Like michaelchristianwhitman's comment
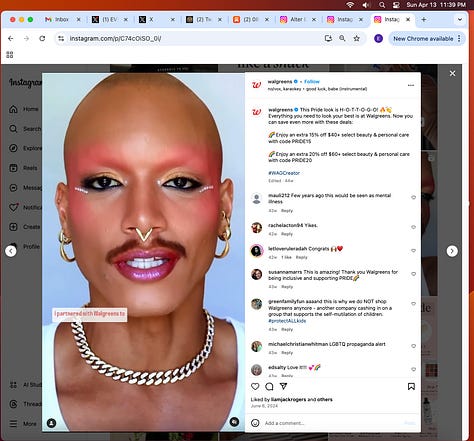The image size is (474, 441). click(413, 346)
